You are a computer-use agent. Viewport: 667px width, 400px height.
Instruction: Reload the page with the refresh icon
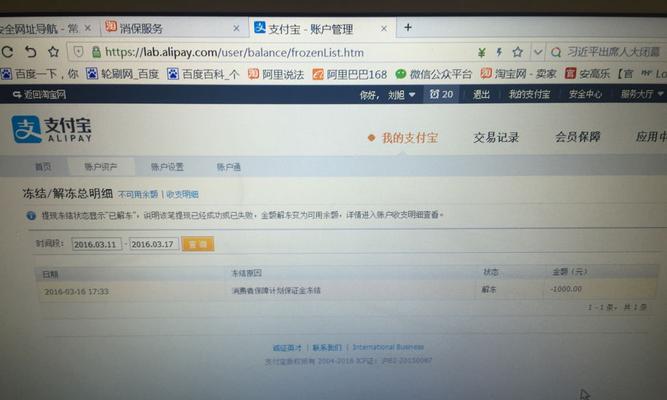[7, 52]
